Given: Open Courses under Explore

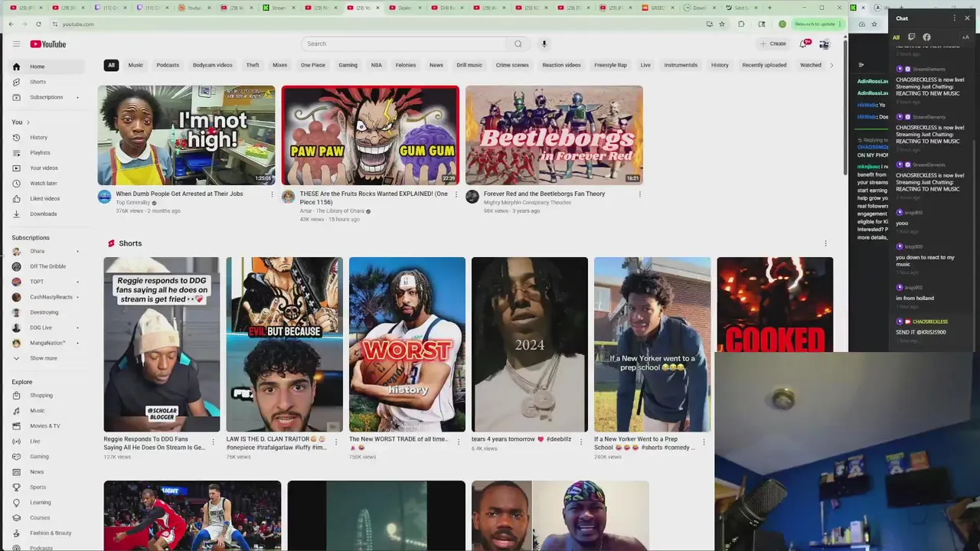Looking at the screenshot, I should (x=46, y=517).
